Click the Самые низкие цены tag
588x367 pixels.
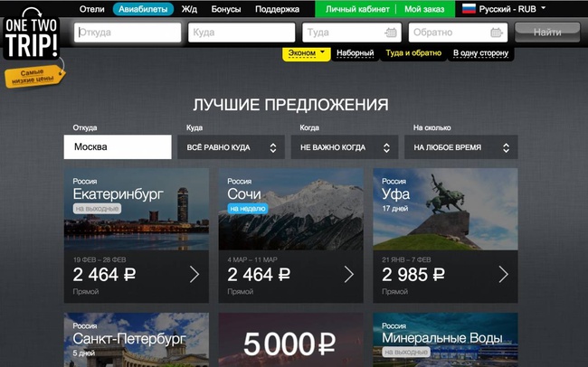point(34,76)
